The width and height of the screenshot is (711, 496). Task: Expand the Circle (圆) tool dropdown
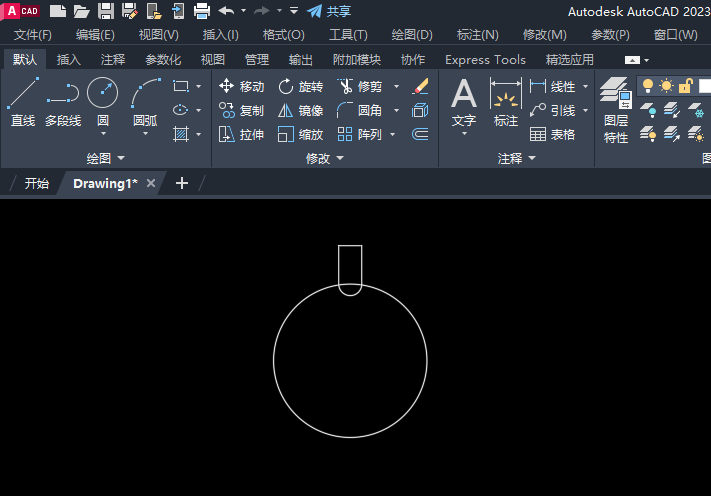pyautogui.click(x=103, y=134)
